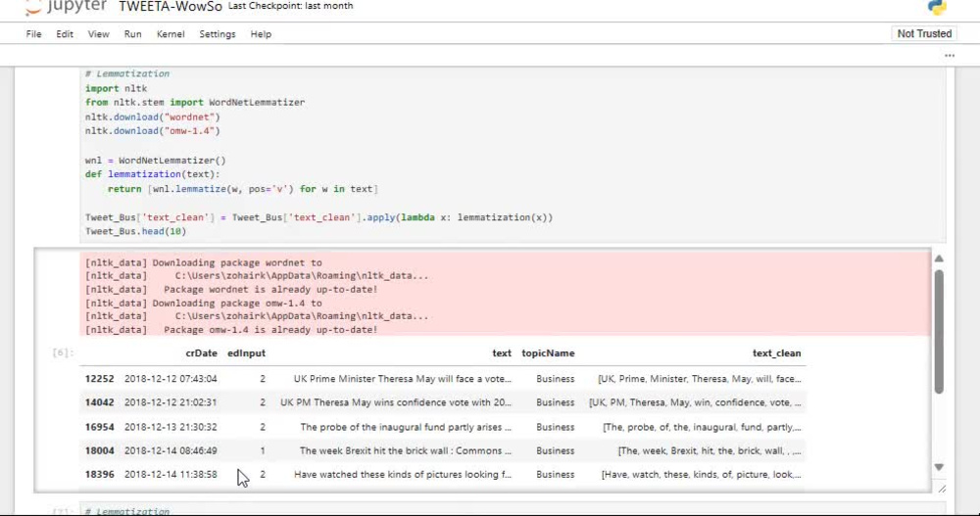Click the Not Trusted button
This screenshot has width=980, height=516.
924,33
